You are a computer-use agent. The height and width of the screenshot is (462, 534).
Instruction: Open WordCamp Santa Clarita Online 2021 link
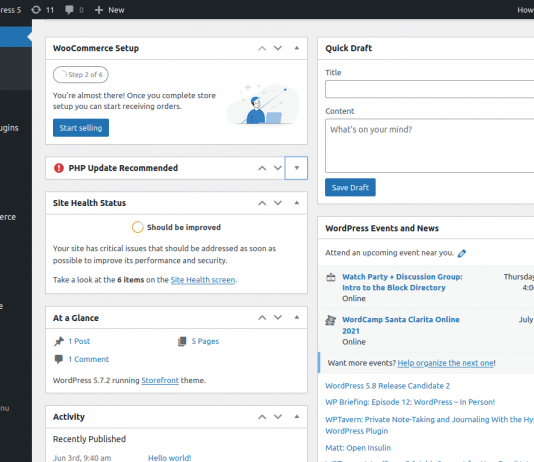pos(401,325)
